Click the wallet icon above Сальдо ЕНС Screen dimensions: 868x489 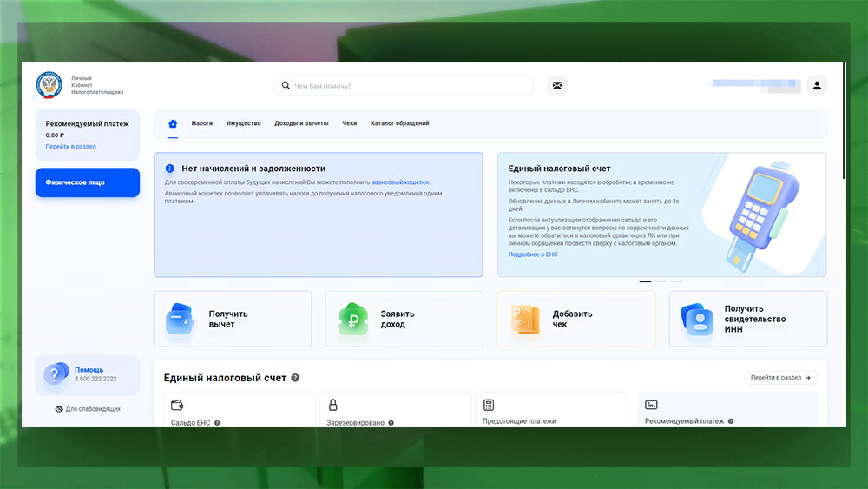[x=177, y=405]
